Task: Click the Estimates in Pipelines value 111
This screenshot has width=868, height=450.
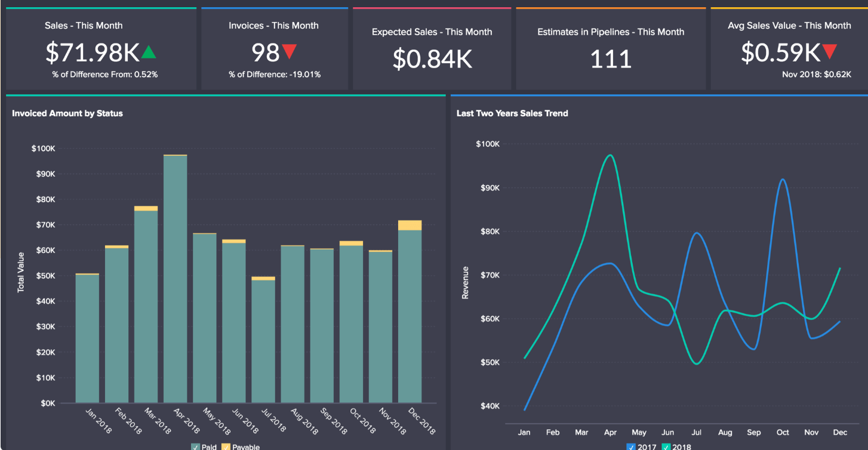Action: [610, 58]
